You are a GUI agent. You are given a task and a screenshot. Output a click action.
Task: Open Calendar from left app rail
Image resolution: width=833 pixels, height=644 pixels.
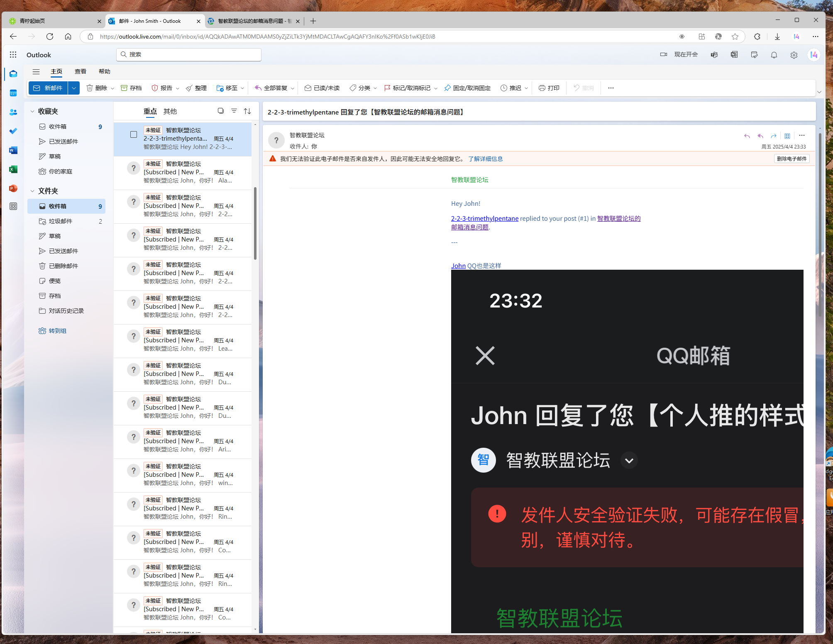click(13, 93)
